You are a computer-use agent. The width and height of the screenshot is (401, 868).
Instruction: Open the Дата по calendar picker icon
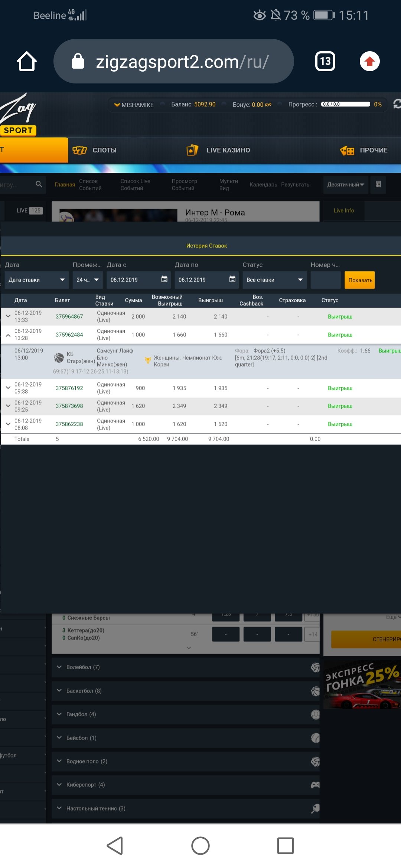pyautogui.click(x=232, y=279)
